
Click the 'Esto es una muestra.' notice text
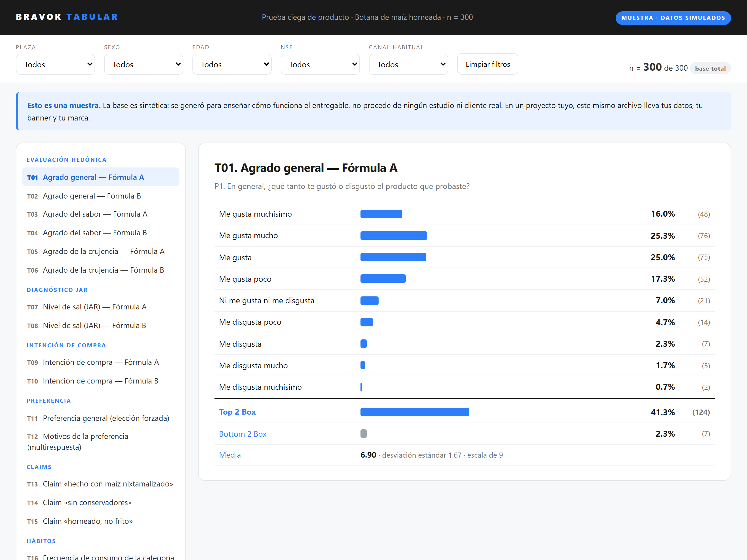(64, 105)
